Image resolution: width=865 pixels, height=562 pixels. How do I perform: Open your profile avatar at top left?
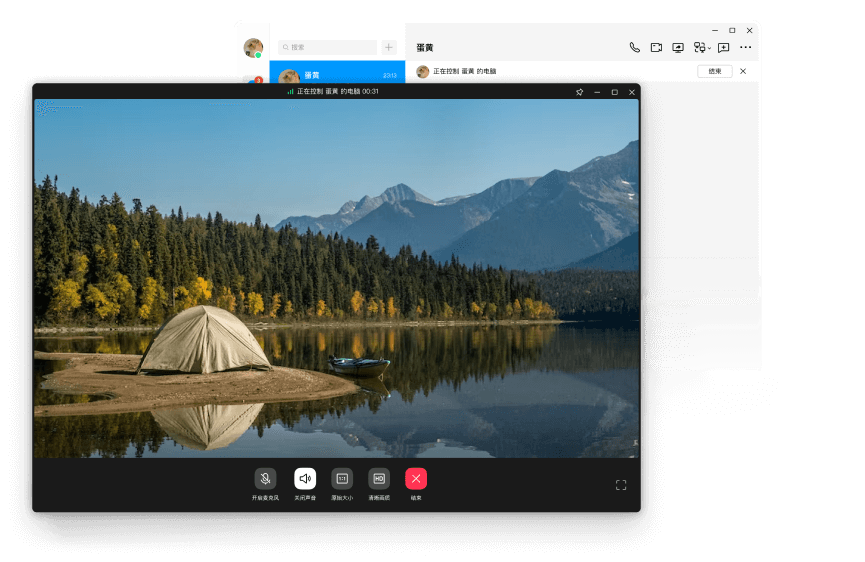253,47
